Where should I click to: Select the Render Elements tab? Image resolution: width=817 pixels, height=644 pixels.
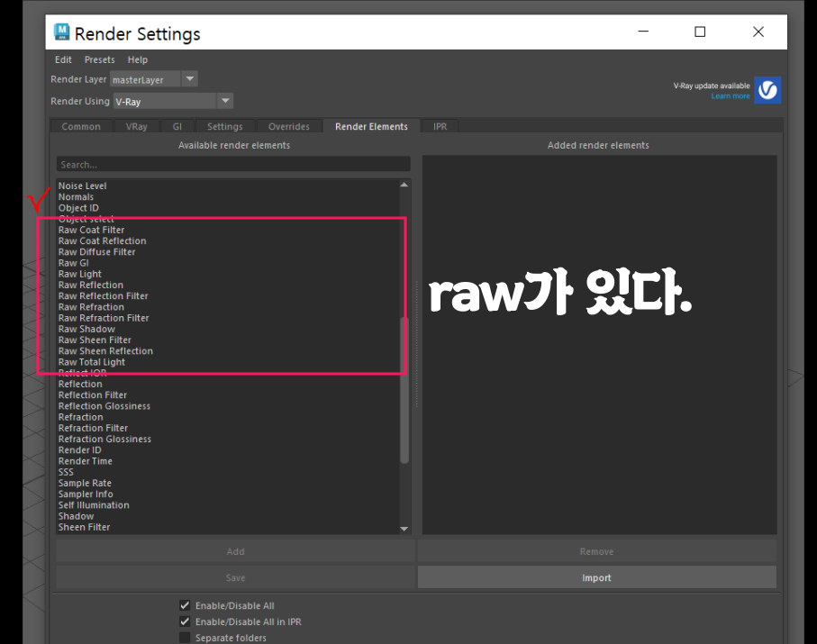[x=371, y=127]
